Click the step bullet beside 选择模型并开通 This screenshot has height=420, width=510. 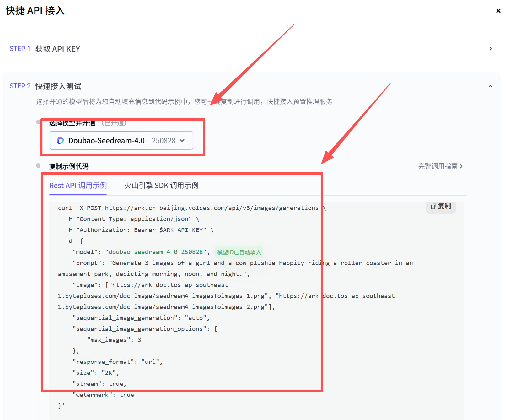[38, 122]
